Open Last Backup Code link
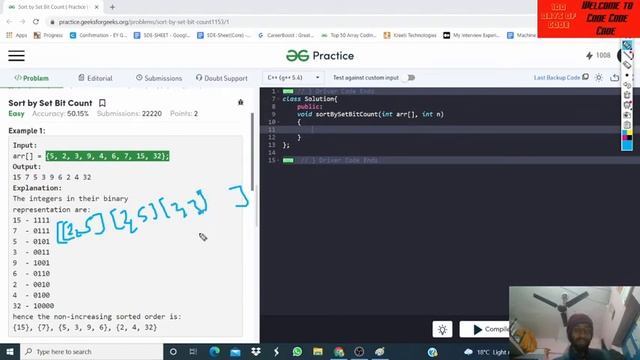Viewport: 640px width, 360px height. pos(561,78)
